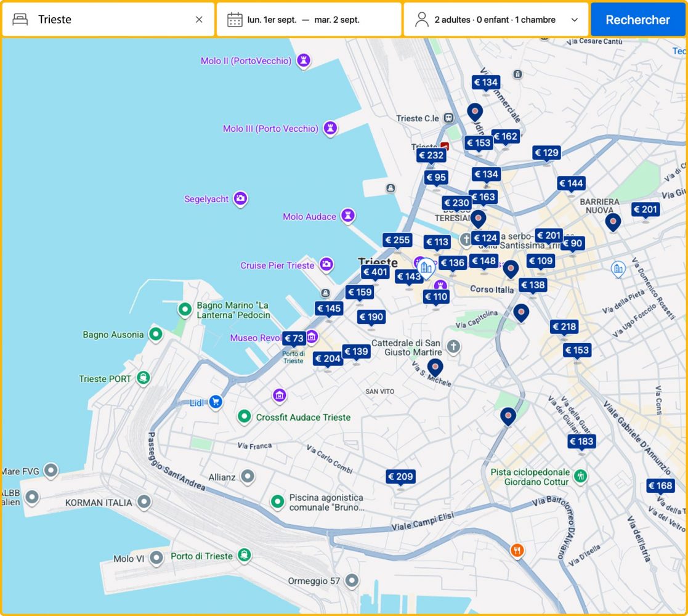688x616 pixels.
Task: Select the Cruise Pier Trieste marker icon
Action: coord(328,265)
